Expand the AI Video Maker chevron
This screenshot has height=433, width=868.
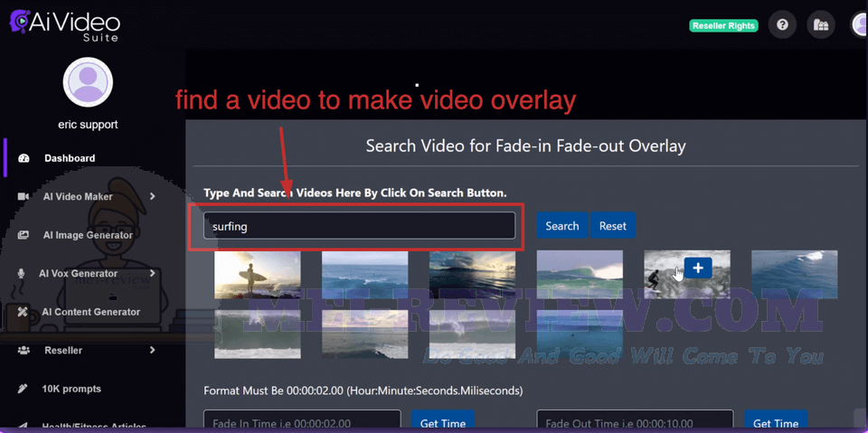click(152, 196)
